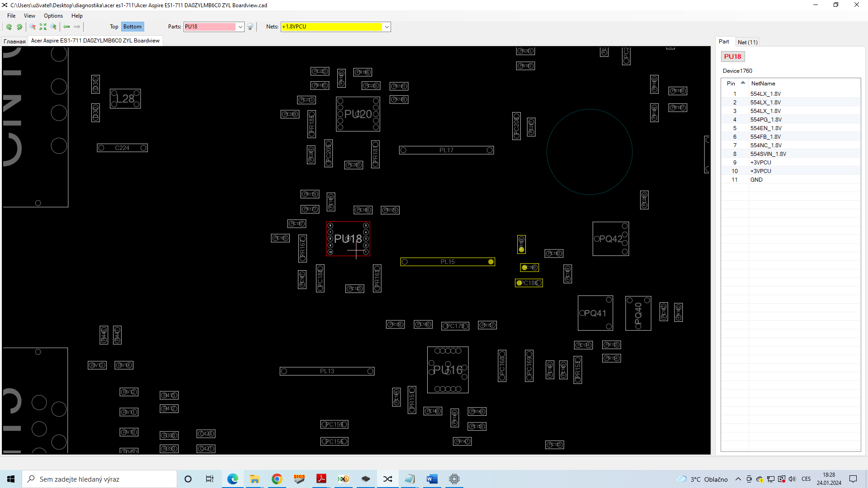Switch board view to Bottom side

point(132,27)
